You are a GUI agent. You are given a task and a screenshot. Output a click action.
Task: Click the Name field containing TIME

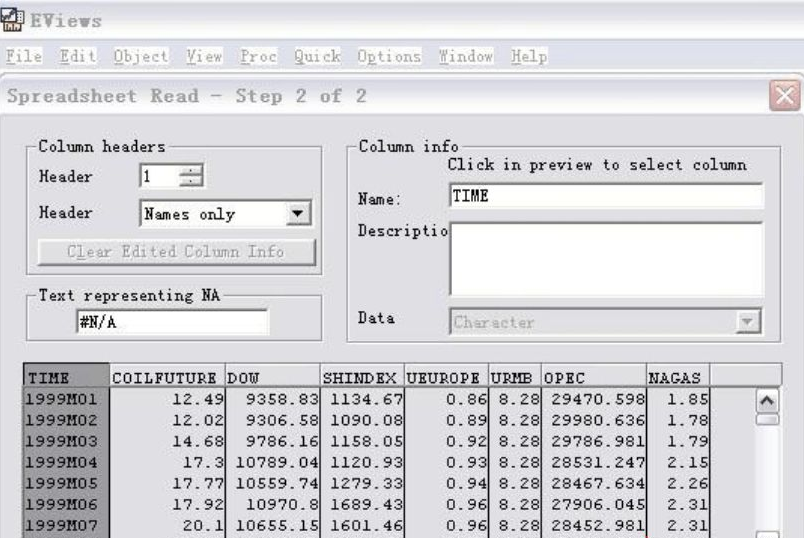click(605, 196)
